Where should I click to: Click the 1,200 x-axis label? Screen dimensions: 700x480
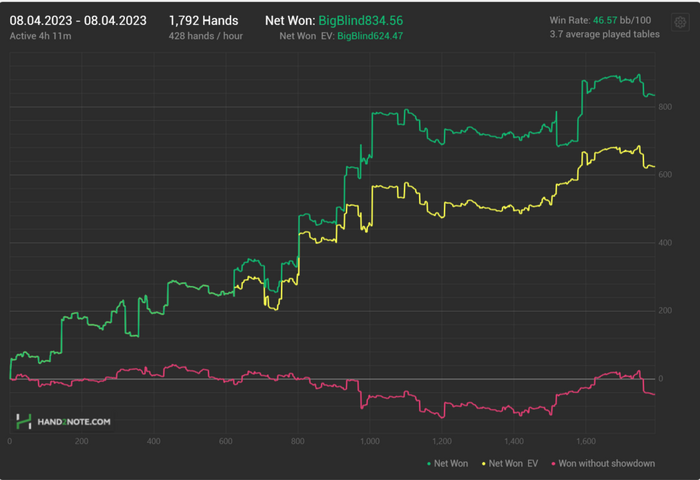point(442,441)
